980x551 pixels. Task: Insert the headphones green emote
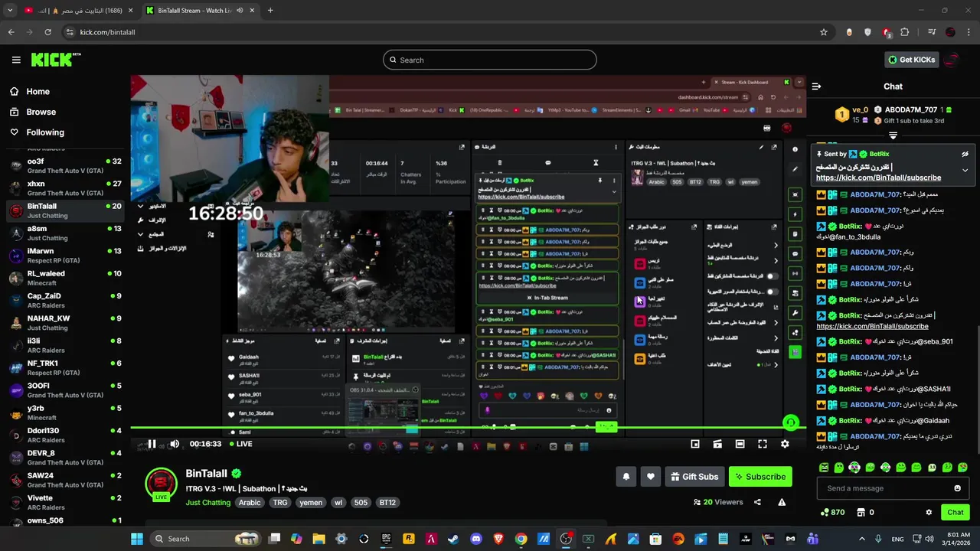coord(854,467)
